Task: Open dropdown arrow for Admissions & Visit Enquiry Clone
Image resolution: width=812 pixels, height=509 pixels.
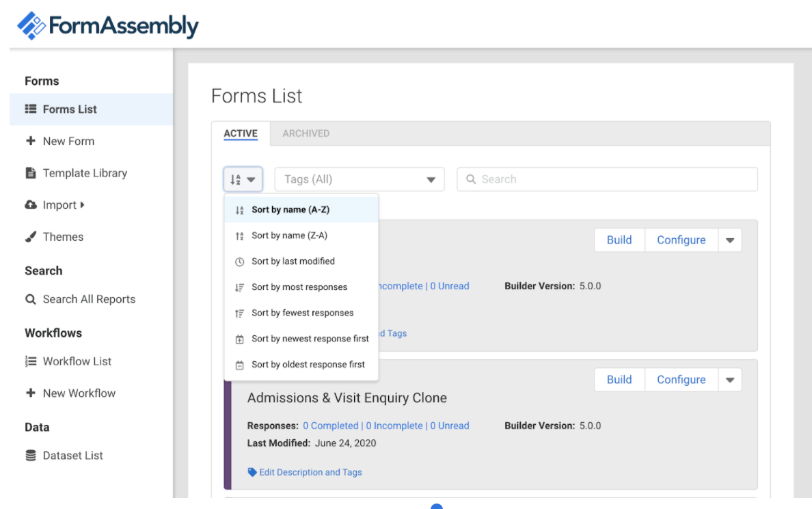Action: coord(730,380)
